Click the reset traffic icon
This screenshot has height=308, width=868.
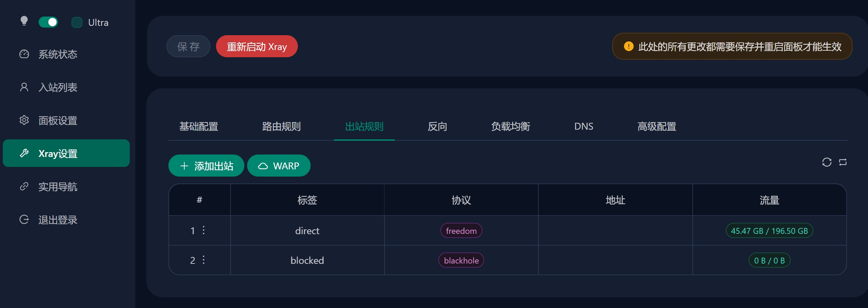[x=843, y=162]
